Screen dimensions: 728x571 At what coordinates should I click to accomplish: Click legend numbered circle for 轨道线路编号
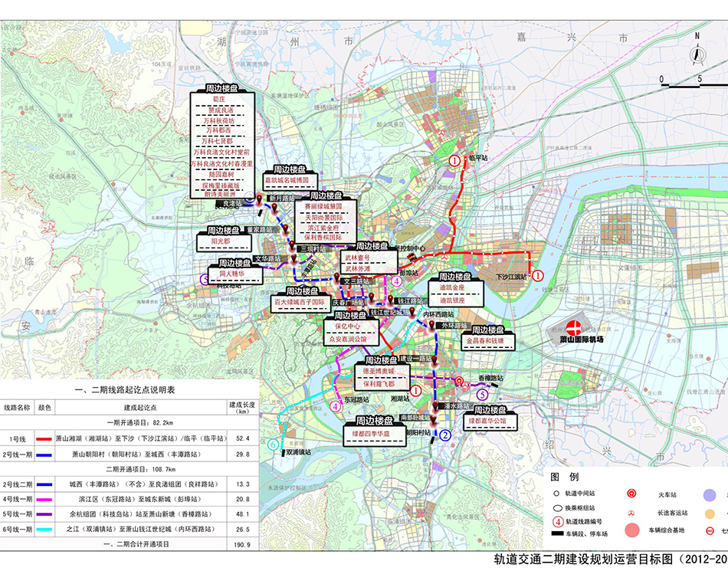(x=558, y=522)
